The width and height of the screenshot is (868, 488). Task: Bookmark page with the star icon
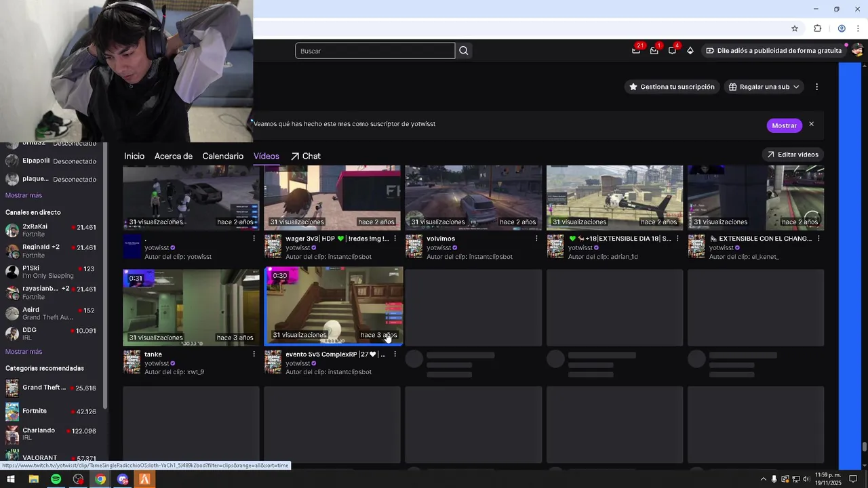click(795, 28)
